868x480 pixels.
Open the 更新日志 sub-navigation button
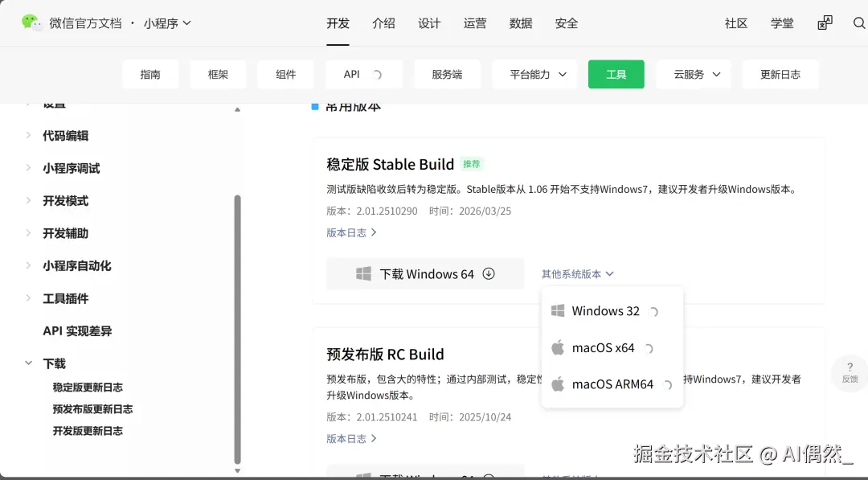[x=780, y=74]
